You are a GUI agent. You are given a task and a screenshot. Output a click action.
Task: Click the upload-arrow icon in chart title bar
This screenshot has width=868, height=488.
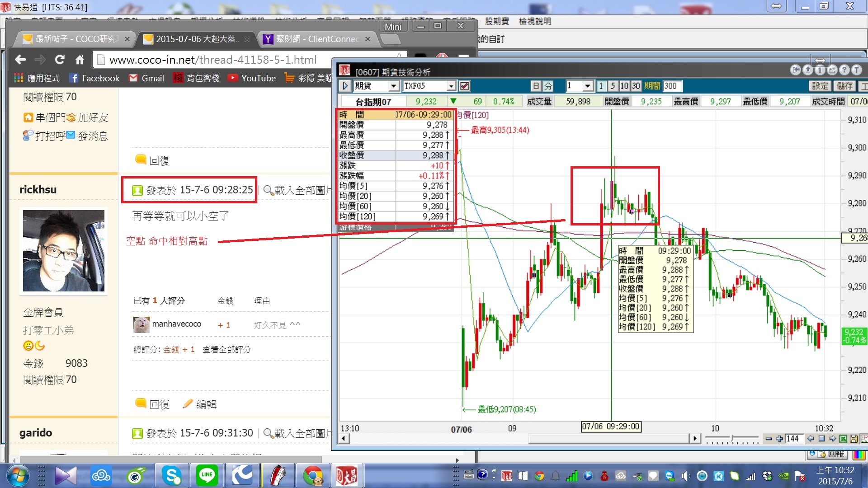click(x=808, y=70)
